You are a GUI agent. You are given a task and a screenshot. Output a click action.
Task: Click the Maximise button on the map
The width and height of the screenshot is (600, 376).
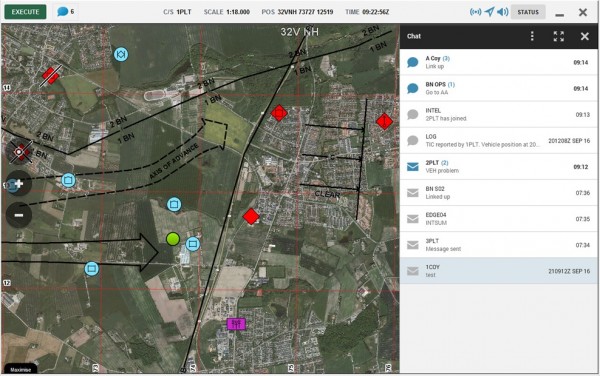pos(21,369)
